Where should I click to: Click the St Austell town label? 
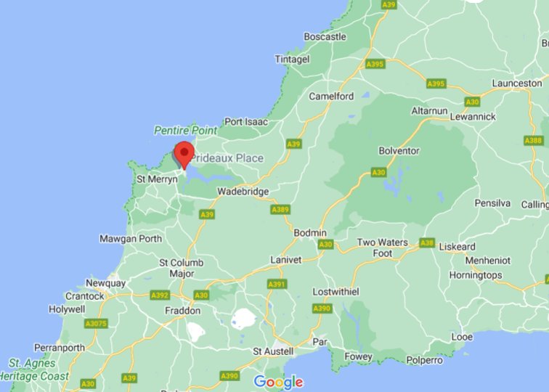pyautogui.click(x=273, y=351)
